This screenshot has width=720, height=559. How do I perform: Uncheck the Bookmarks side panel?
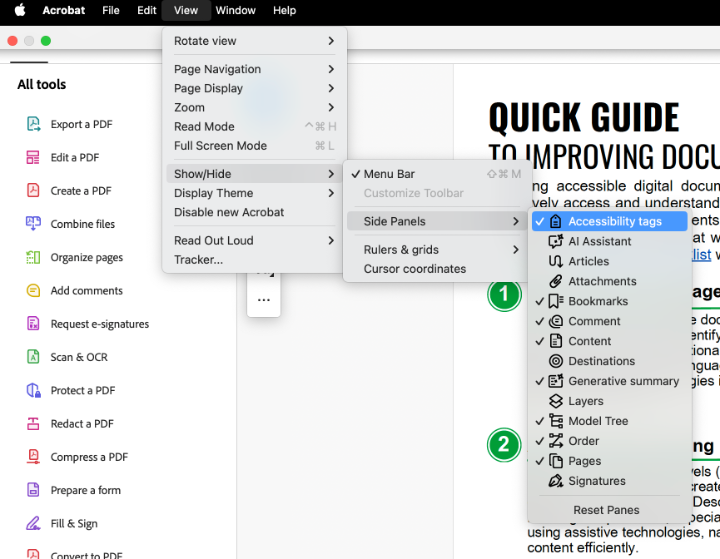point(609,301)
